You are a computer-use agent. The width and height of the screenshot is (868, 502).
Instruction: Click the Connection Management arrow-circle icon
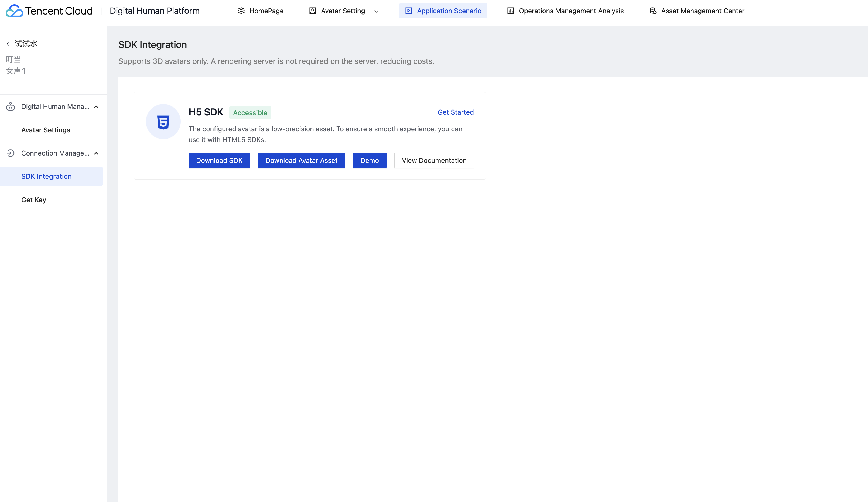[x=10, y=153]
